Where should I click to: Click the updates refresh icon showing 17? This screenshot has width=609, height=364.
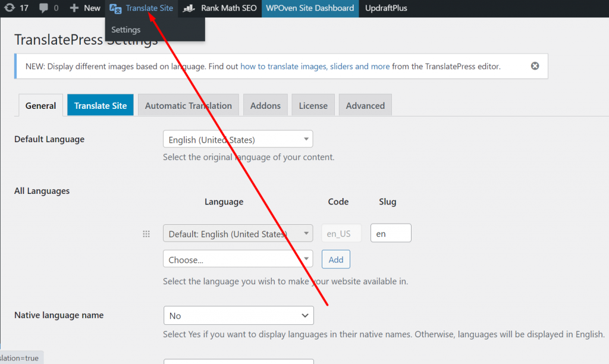(x=10, y=8)
